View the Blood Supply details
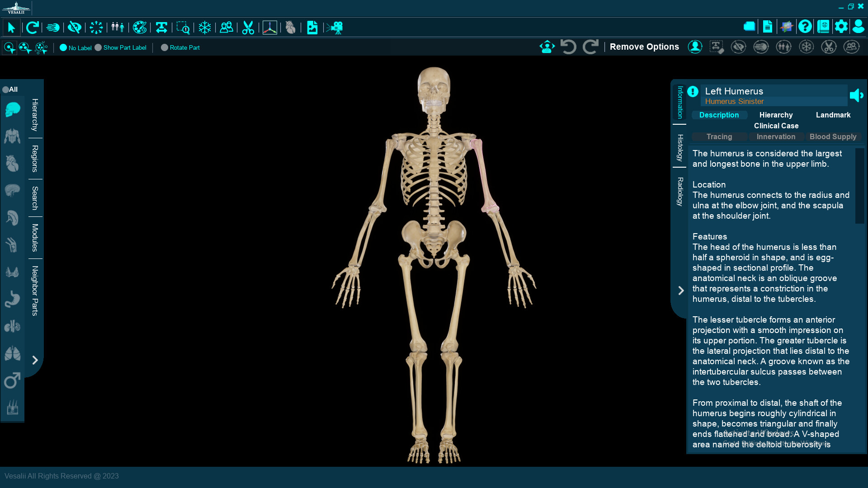868x488 pixels. [833, 136]
